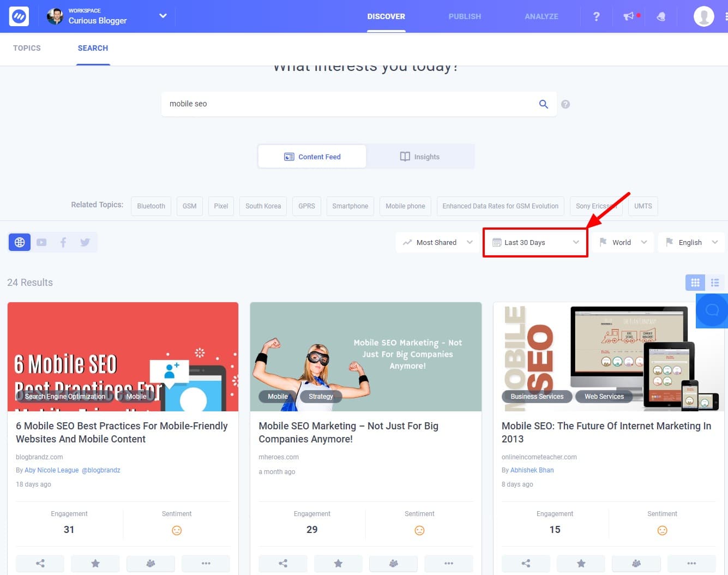Click the search magnifier icon
This screenshot has width=728, height=575.
pos(544,104)
